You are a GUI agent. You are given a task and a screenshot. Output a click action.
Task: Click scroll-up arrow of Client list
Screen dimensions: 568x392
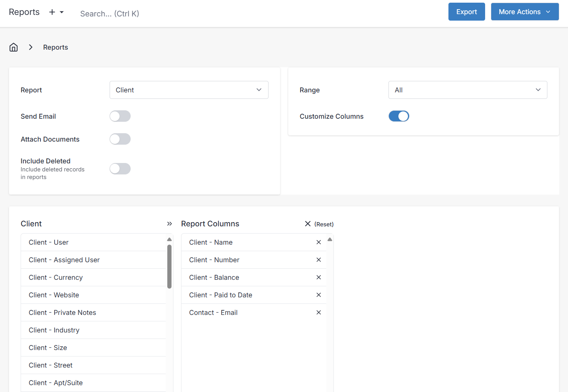pos(169,239)
